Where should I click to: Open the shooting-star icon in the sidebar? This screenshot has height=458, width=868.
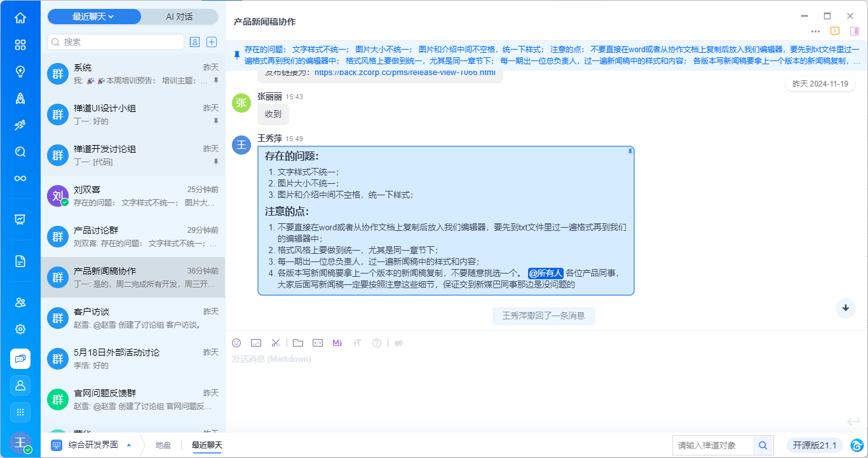[20, 125]
